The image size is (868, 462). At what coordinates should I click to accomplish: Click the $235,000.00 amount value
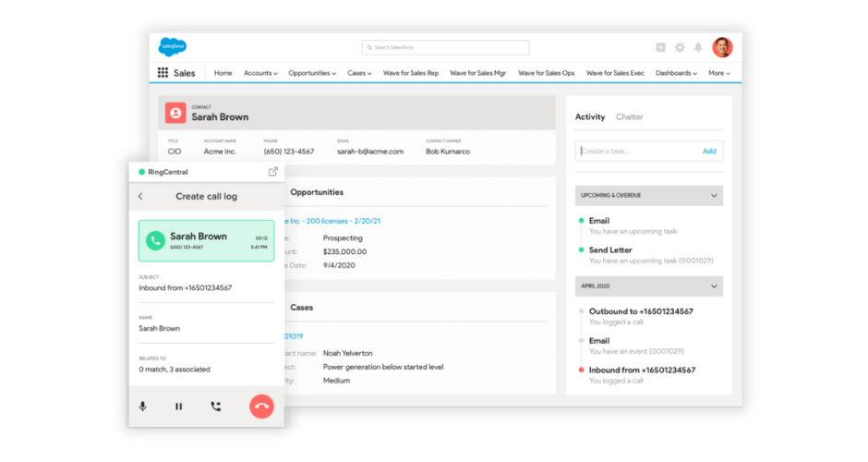(344, 251)
